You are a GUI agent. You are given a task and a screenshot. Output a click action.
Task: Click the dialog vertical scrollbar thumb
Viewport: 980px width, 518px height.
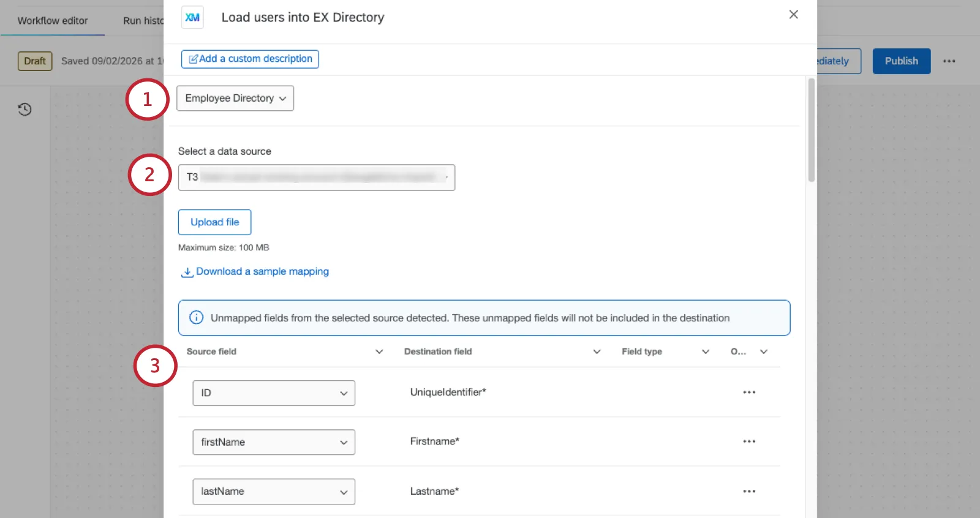pyautogui.click(x=811, y=130)
